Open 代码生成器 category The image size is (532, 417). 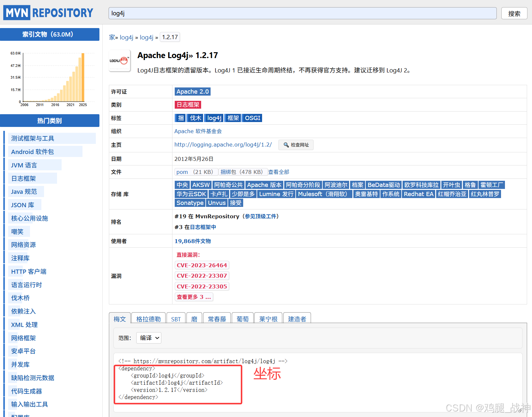[x=26, y=391]
